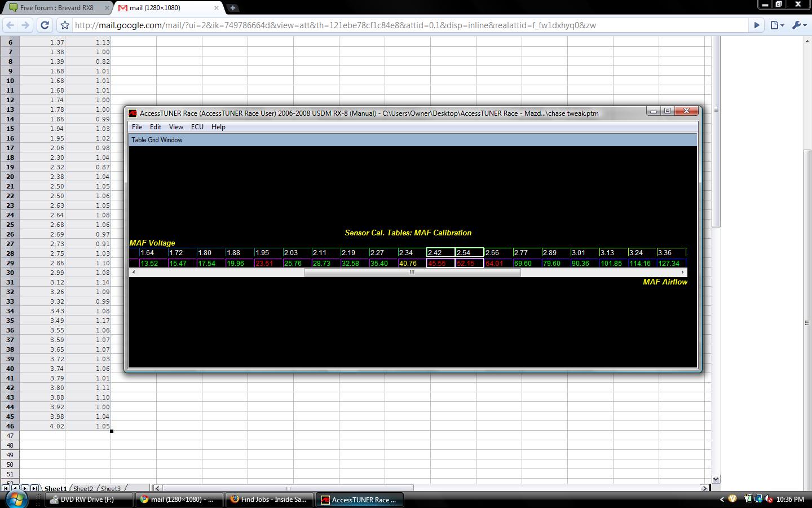Click the volume icon in the system tray
Viewport: 812px width, 508px height.
[x=768, y=499]
